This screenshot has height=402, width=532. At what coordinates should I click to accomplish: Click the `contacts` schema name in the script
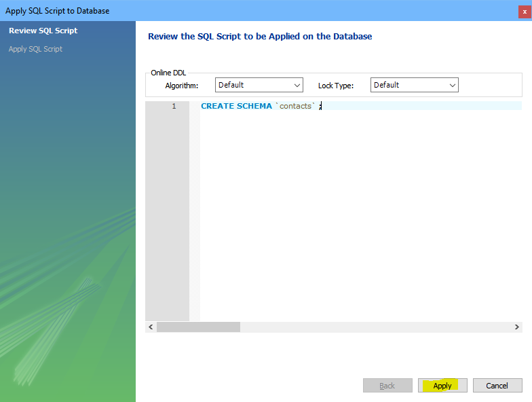pyautogui.click(x=297, y=106)
